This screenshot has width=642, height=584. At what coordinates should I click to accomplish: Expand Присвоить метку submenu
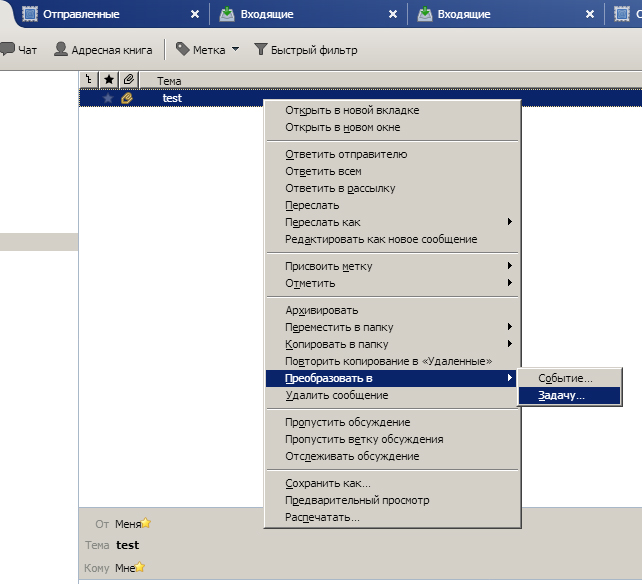coord(392,266)
